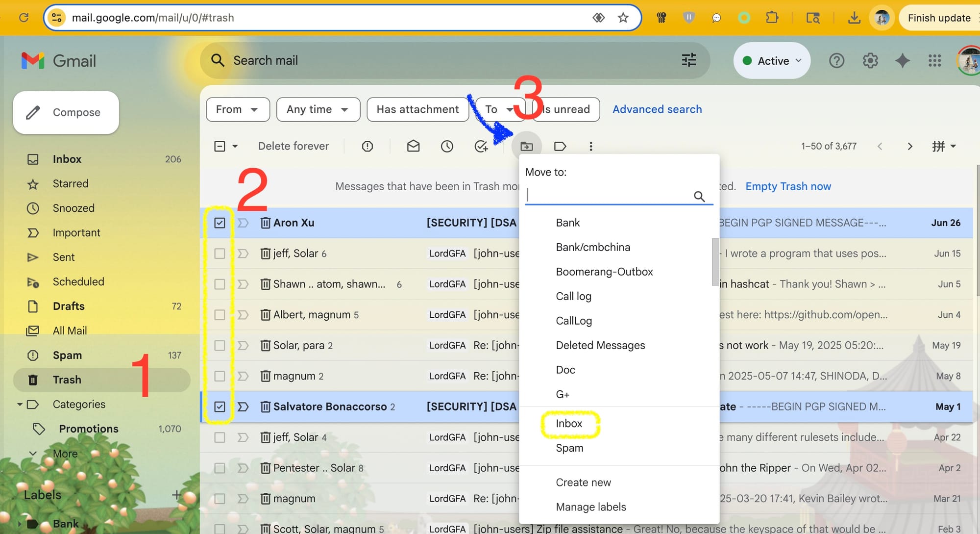Open the Google apps grid
Screen dimensions: 980x534
(935, 61)
